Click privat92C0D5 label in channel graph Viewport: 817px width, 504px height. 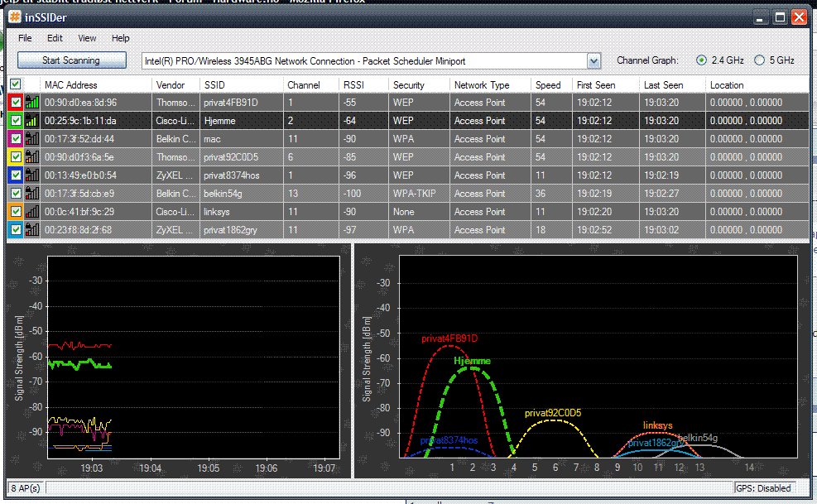(x=553, y=413)
